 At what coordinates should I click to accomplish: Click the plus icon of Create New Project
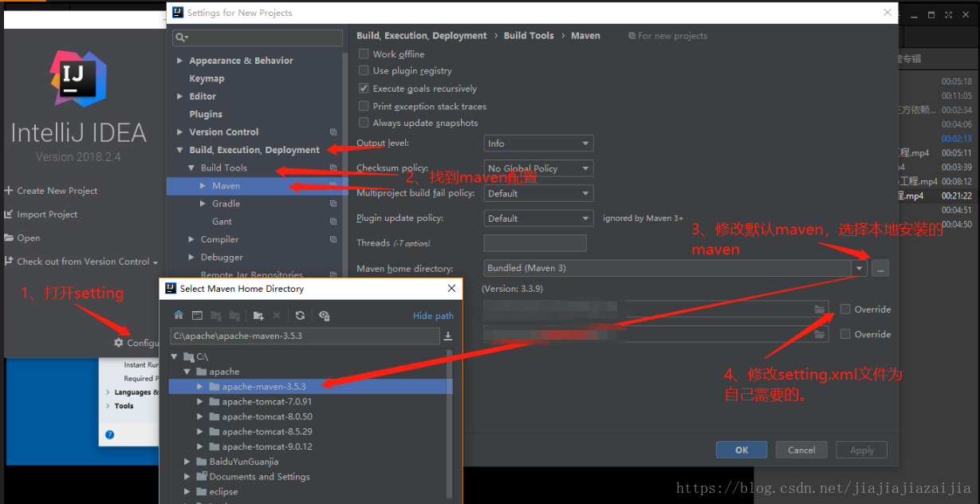tap(9, 191)
